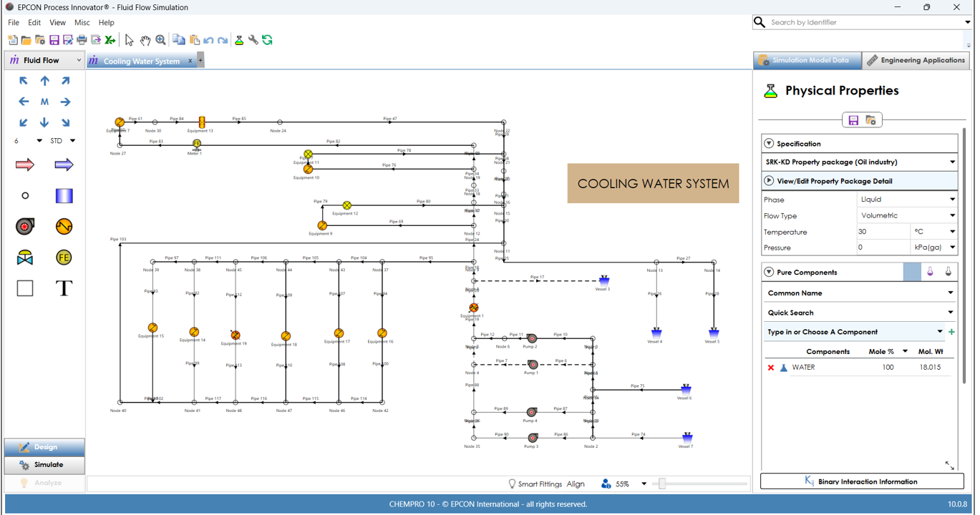
Task: Open the Edit menu
Action: (x=34, y=23)
